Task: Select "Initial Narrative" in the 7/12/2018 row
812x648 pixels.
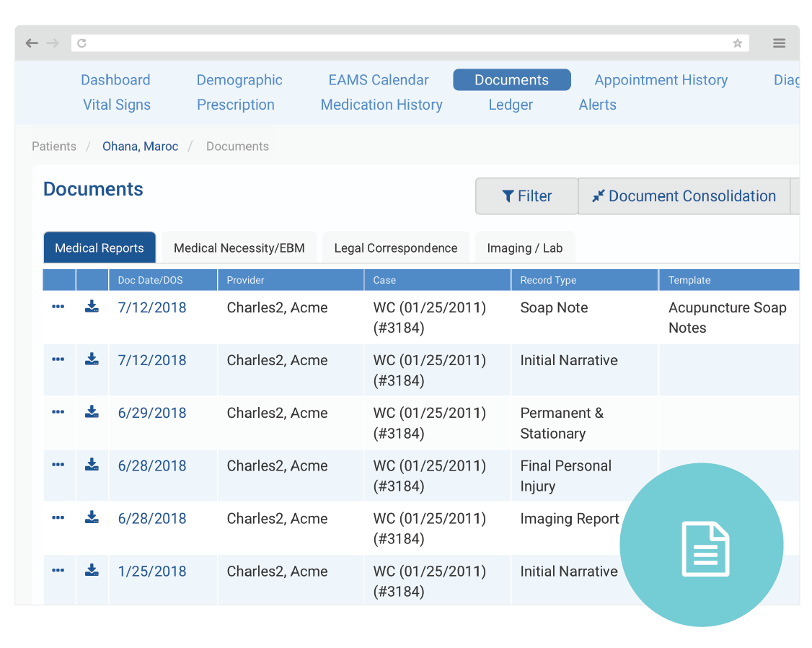Action: [568, 360]
